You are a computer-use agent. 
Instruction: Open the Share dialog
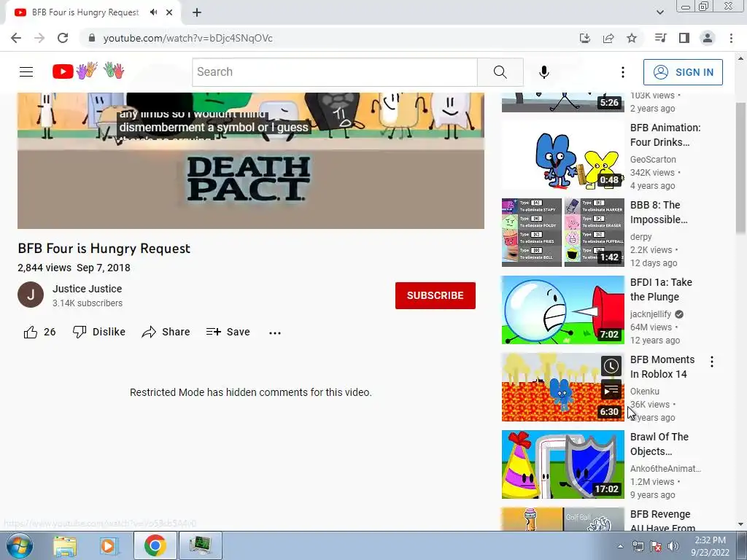(166, 332)
